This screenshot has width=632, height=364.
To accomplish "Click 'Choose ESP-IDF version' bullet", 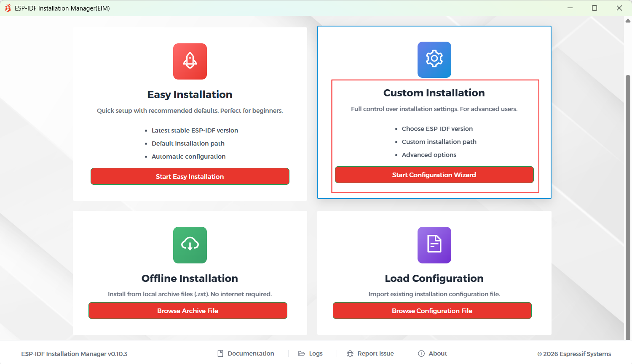I will [437, 129].
